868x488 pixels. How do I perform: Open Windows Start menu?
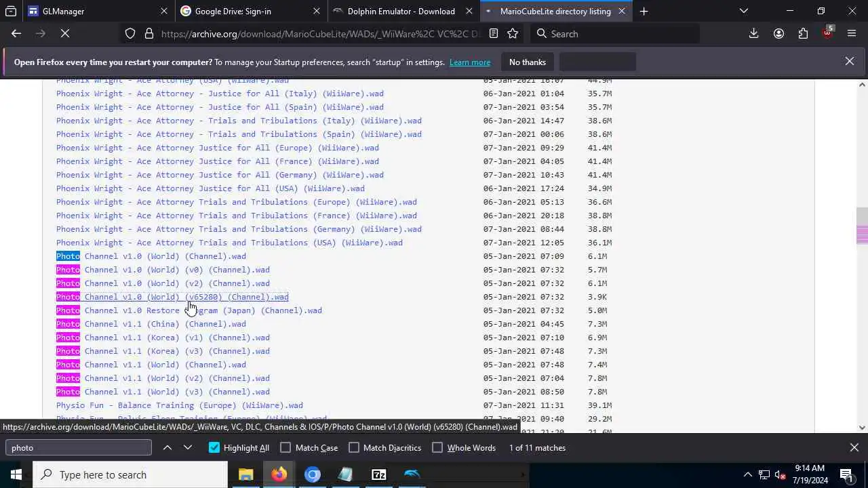click(x=16, y=474)
